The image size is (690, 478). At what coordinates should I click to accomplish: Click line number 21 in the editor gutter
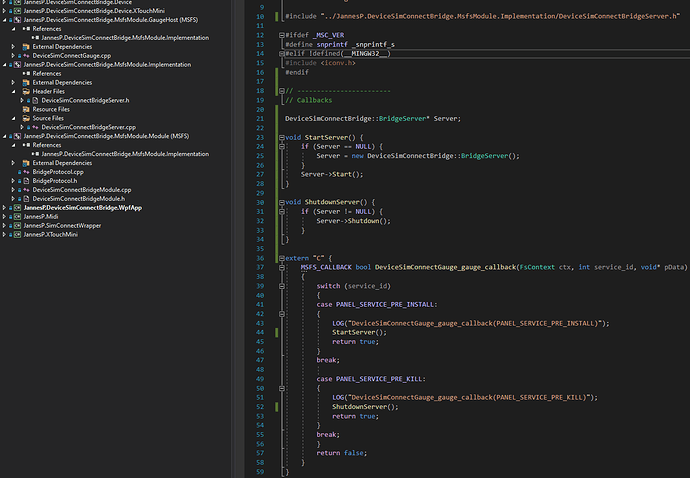tap(260, 119)
